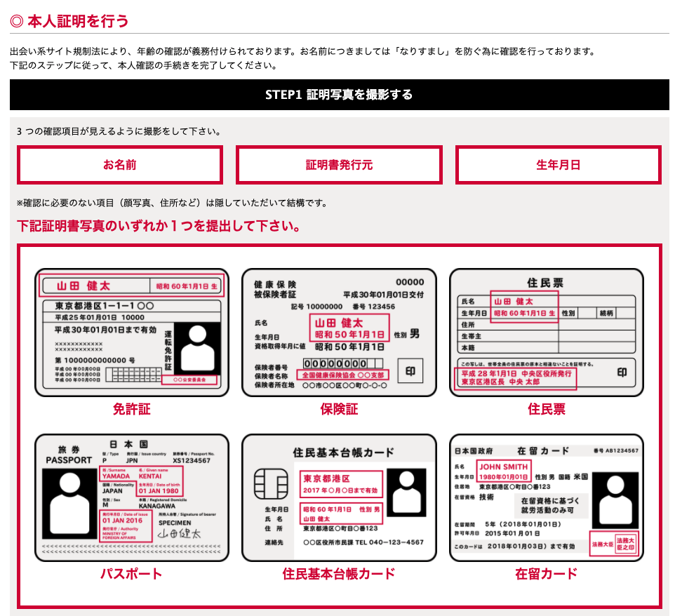Click passport number XS1234567
The image size is (675, 616).
pos(191,461)
